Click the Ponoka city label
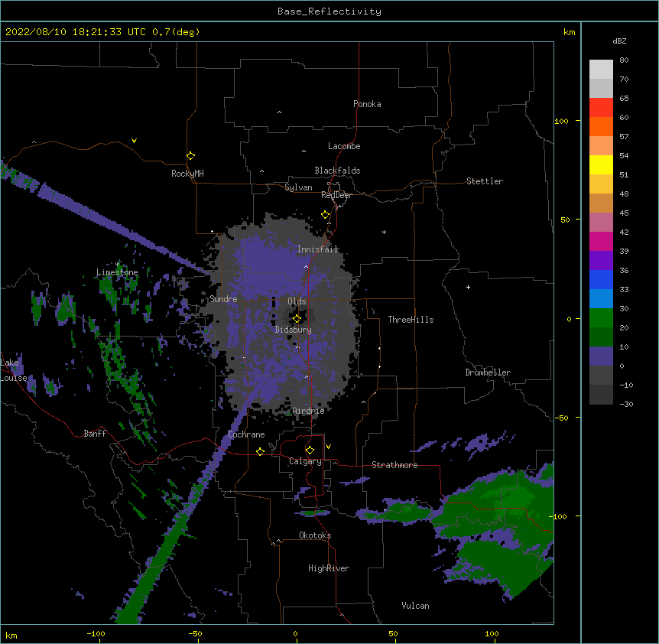 point(367,104)
